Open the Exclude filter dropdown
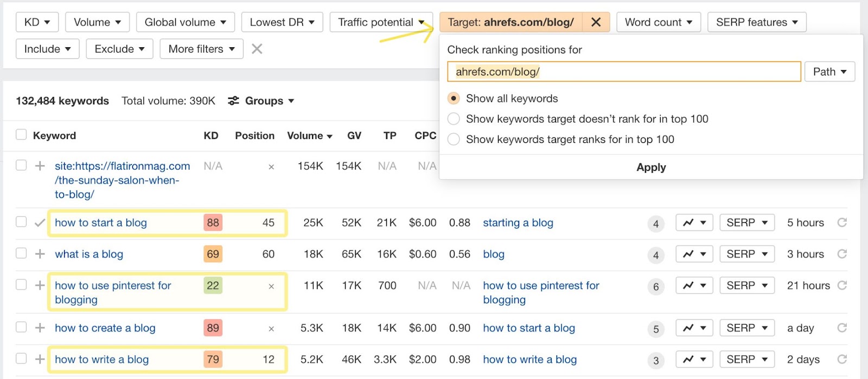This screenshot has height=379, width=868. [119, 49]
